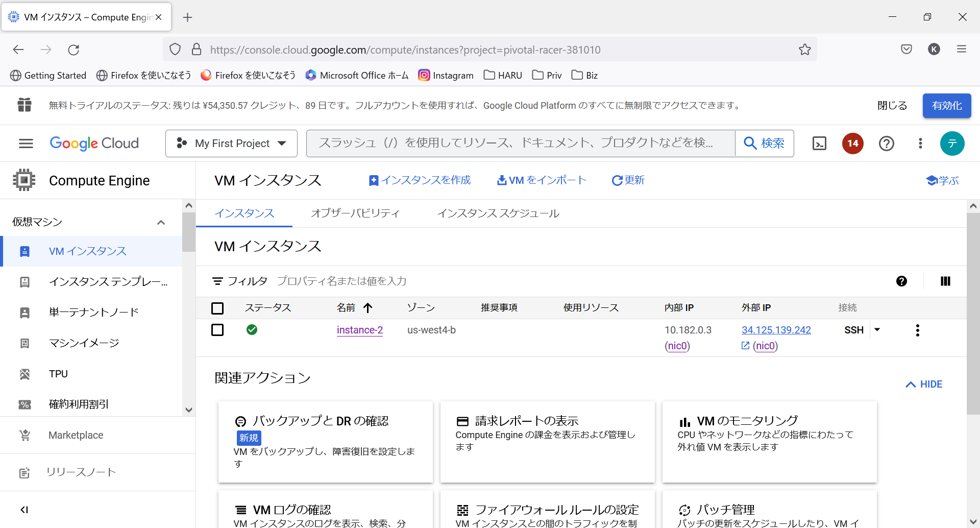The height and width of the screenshot is (528, 980).
Task: Check the instance-2 row checkbox
Action: [x=217, y=330]
